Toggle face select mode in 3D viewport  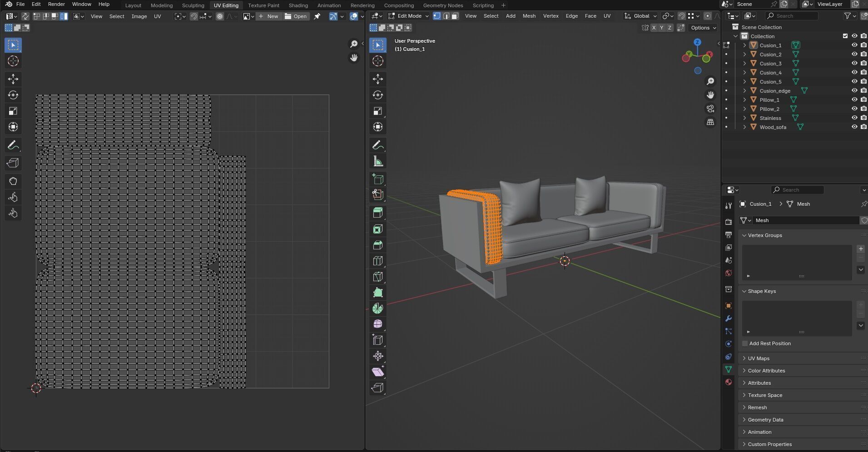coord(455,16)
